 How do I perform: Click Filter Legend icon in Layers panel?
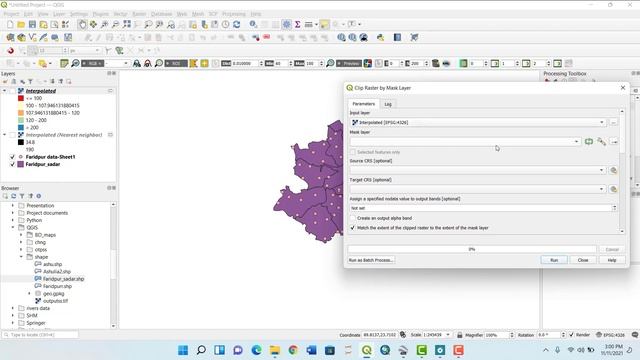[30, 82]
